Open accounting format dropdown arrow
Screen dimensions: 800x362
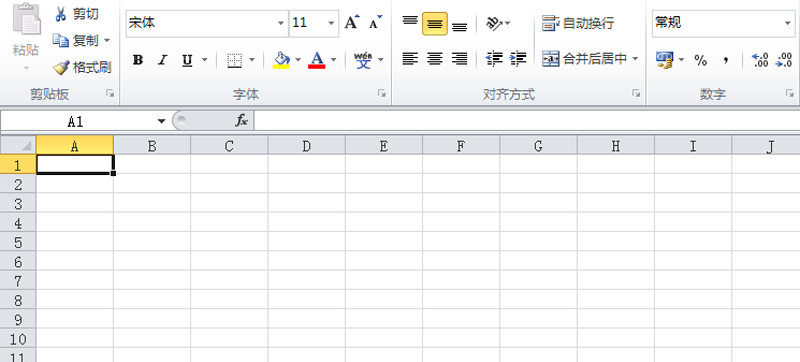click(681, 60)
